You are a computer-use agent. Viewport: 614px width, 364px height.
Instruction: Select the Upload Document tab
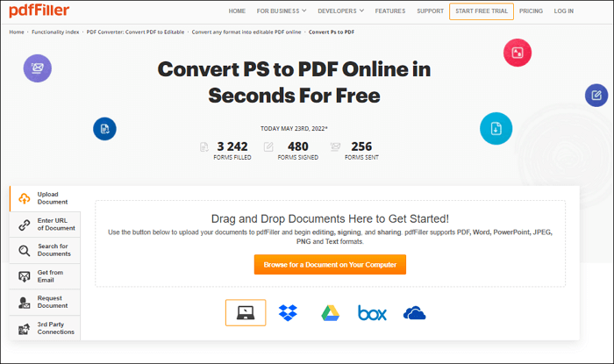[45, 198]
